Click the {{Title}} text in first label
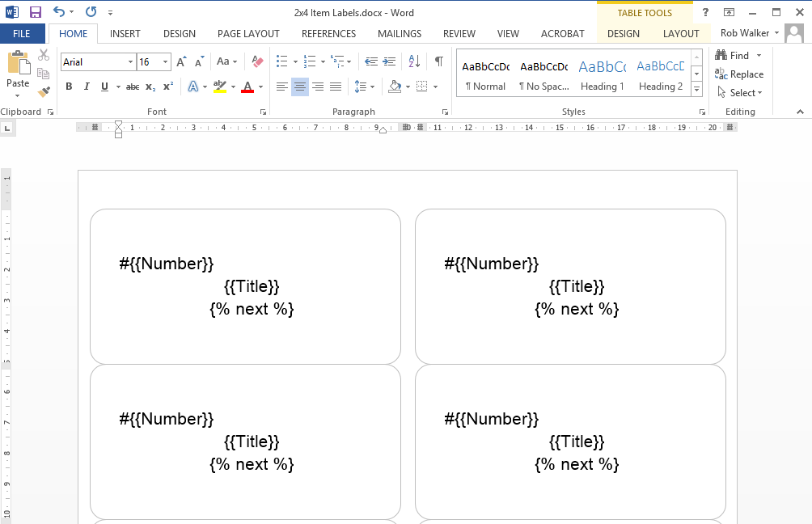Image resolution: width=812 pixels, height=524 pixels. [252, 286]
